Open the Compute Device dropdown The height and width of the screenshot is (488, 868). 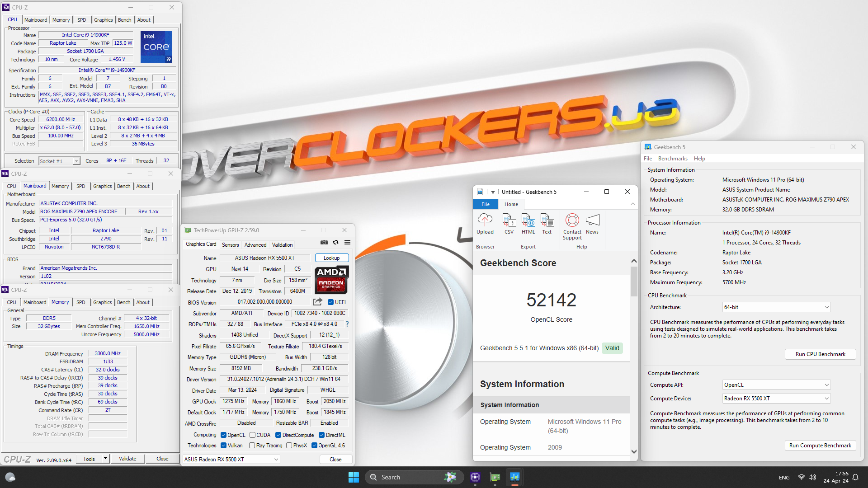(777, 399)
